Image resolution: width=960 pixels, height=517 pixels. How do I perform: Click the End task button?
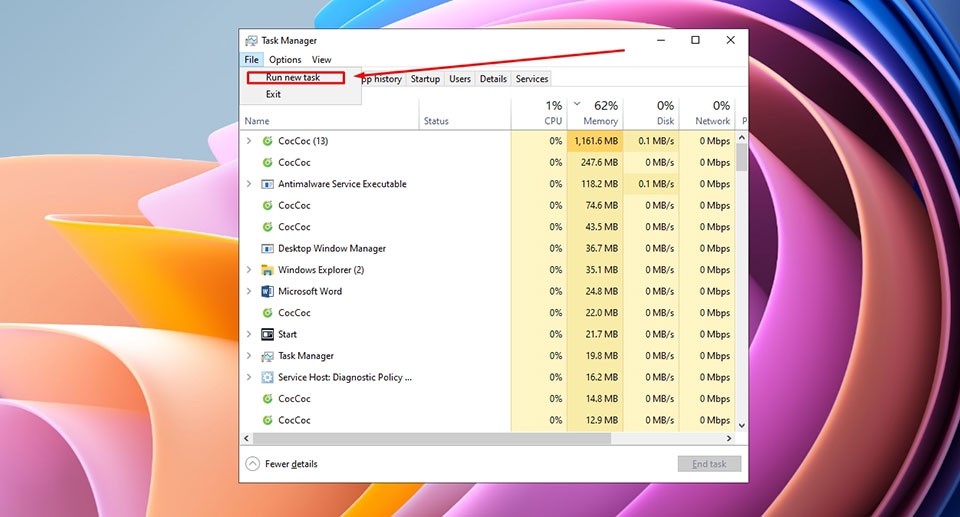(x=709, y=464)
